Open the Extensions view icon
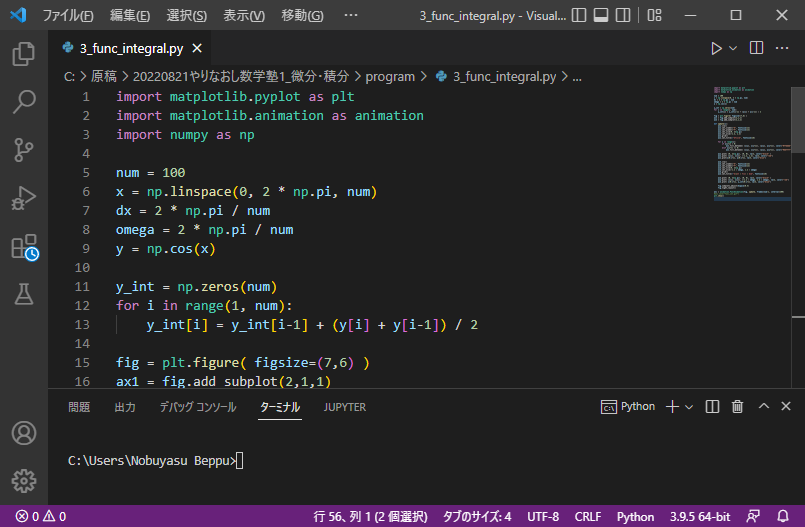805x527 pixels. click(23, 246)
